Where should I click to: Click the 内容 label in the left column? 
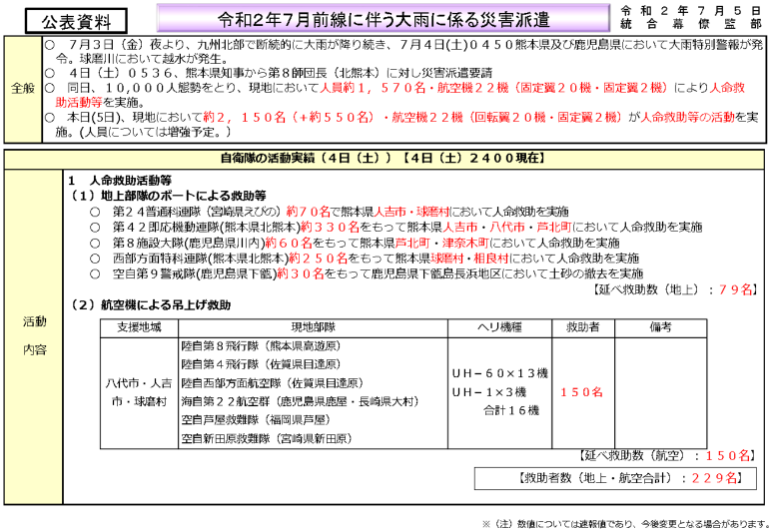[34, 349]
